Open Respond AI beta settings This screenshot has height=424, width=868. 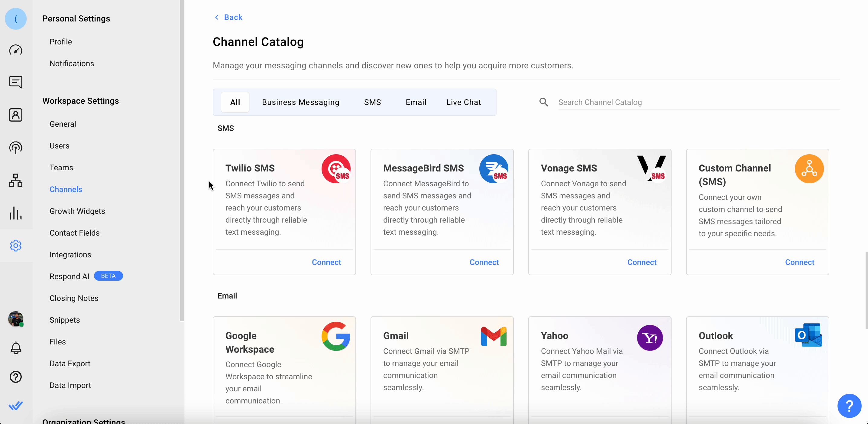[x=70, y=276]
